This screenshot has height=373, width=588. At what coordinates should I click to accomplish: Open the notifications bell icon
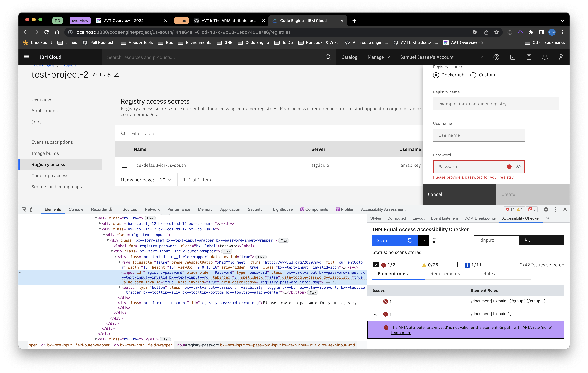(x=545, y=57)
